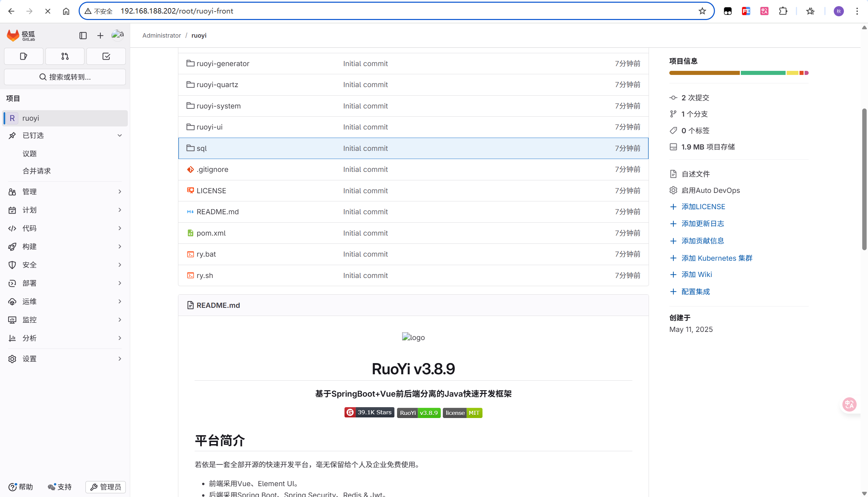Open 议题 in the pinned menu
This screenshot has height=497, width=868.
click(29, 154)
